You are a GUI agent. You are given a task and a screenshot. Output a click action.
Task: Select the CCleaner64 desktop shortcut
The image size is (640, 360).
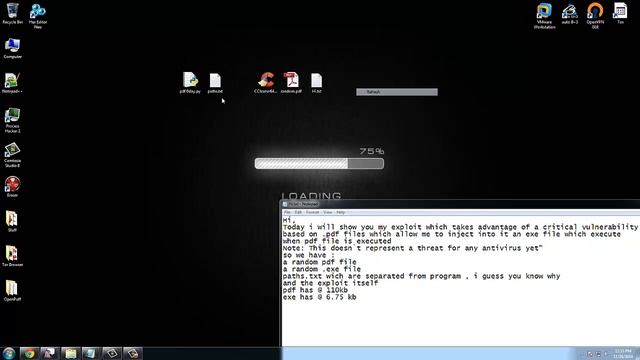pyautogui.click(x=266, y=82)
